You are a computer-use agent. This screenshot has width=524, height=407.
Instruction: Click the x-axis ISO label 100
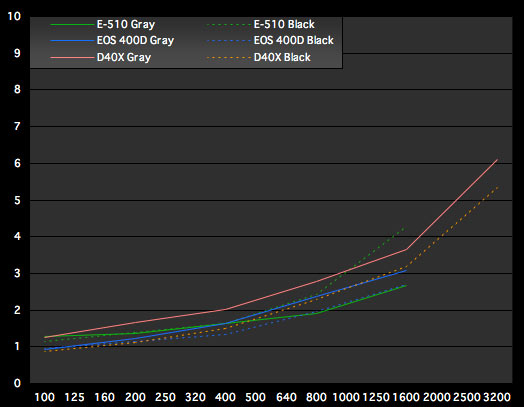pyautogui.click(x=44, y=397)
